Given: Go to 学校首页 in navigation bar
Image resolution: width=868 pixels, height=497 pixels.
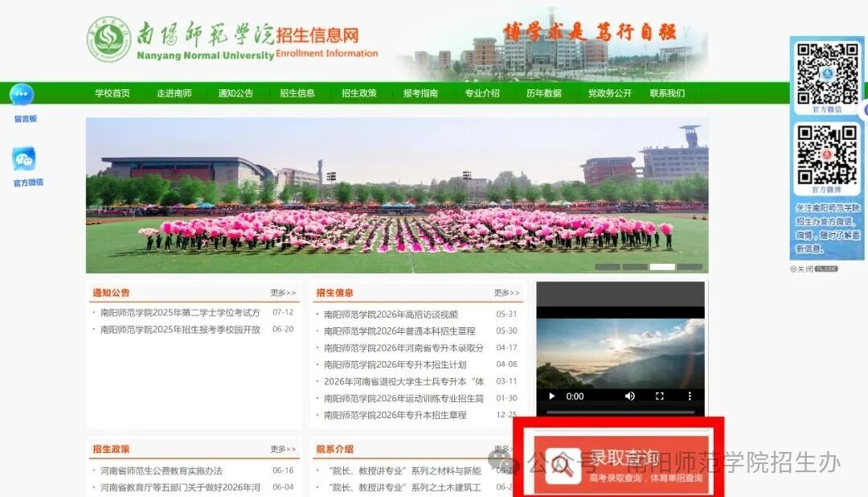Looking at the screenshot, I should pos(113,93).
